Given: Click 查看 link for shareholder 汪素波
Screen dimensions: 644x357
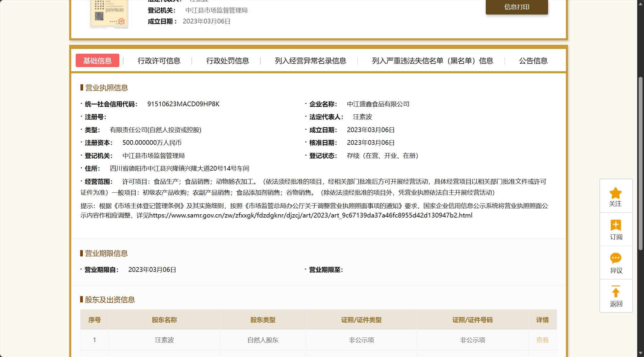Looking at the screenshot, I should [542, 340].
